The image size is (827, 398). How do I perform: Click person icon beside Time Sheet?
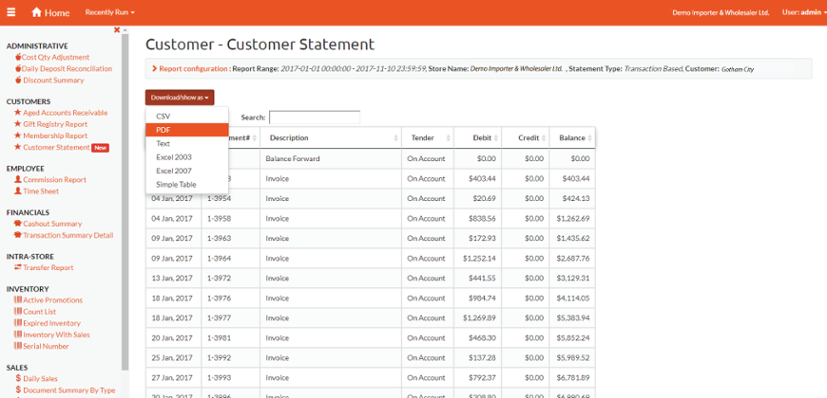pos(18,191)
